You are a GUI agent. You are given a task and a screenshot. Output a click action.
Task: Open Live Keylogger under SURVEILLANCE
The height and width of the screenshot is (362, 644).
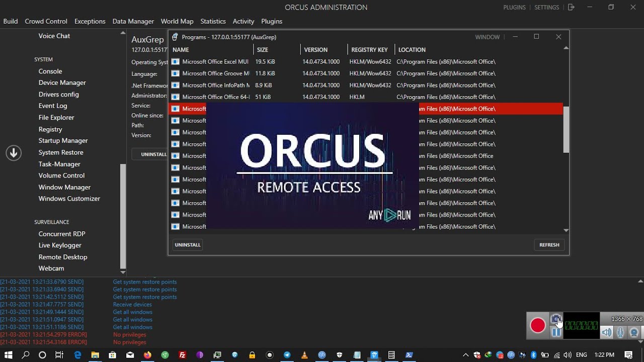click(x=60, y=245)
